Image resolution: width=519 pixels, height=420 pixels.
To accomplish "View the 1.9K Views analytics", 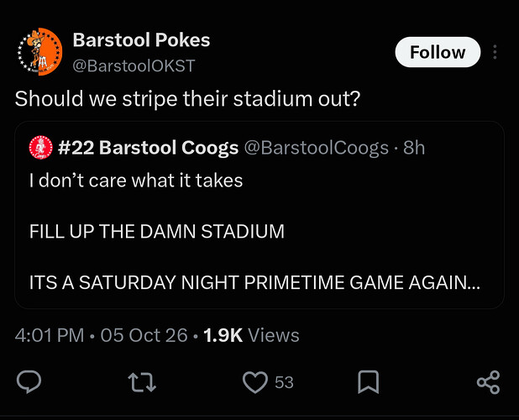I will click(251, 335).
